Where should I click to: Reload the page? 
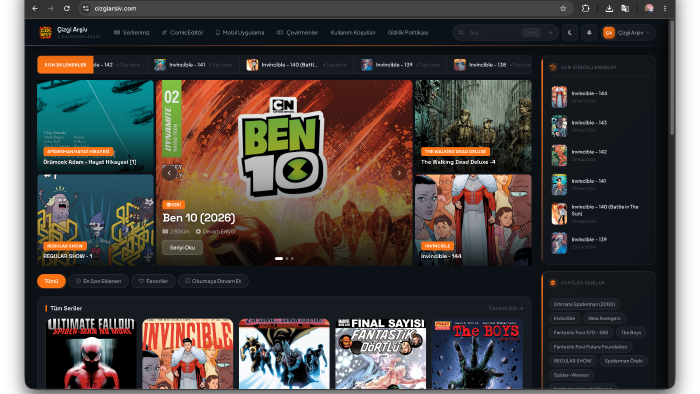67,8
